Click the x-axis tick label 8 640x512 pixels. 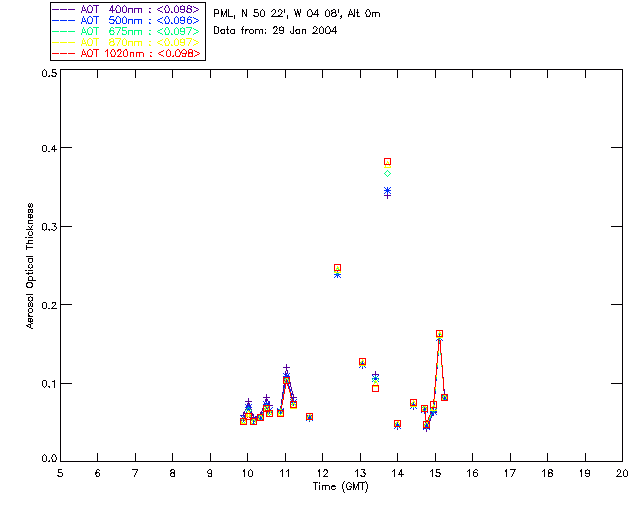(x=173, y=473)
